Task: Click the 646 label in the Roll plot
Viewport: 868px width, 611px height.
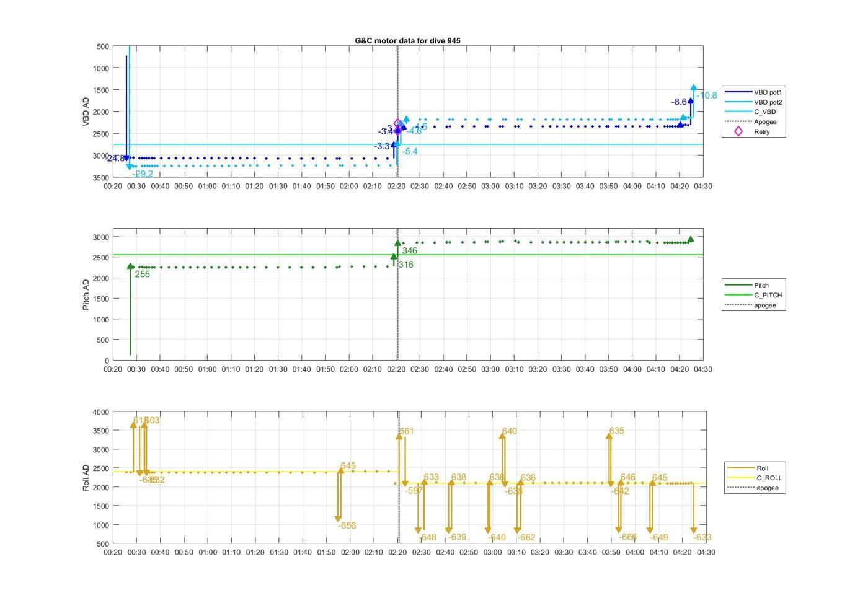Action: click(x=628, y=478)
